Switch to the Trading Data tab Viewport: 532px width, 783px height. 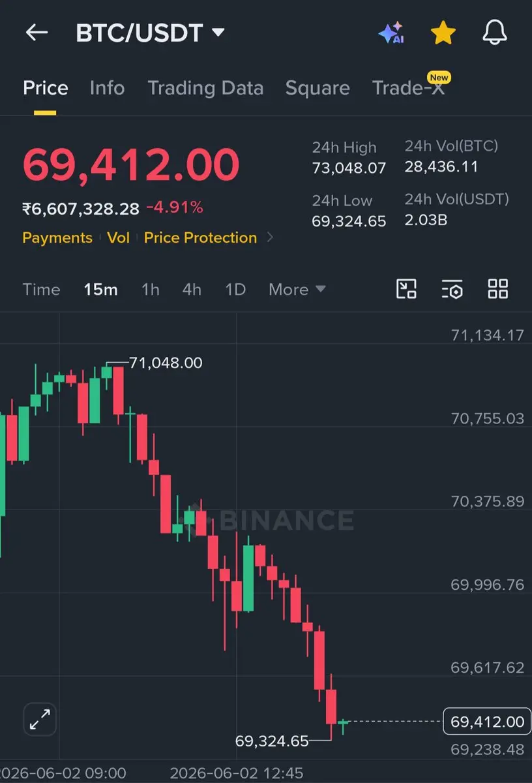(205, 88)
